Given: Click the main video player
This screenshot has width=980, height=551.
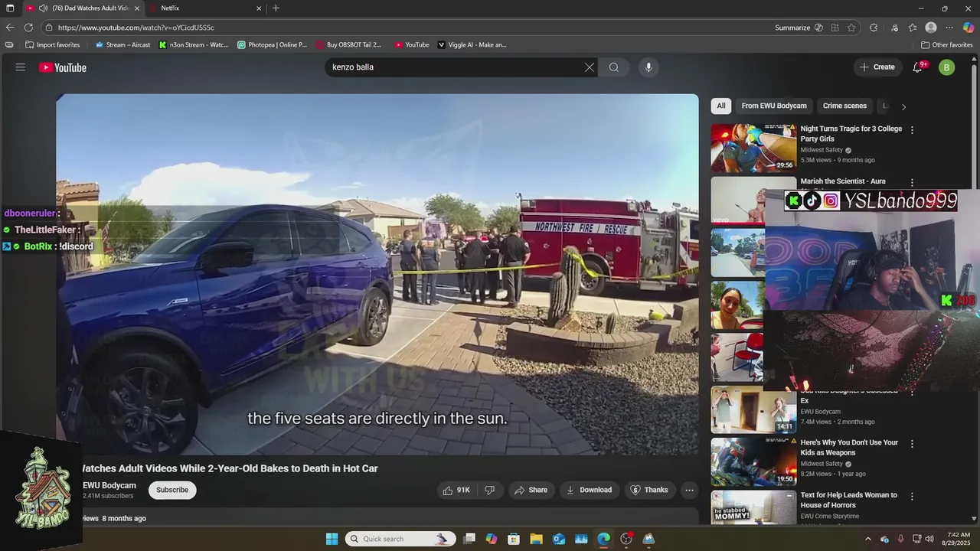Looking at the screenshot, I should coord(377,275).
